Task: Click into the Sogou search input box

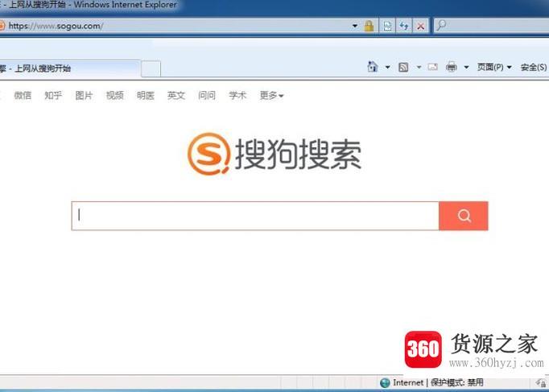Action: 255,216
